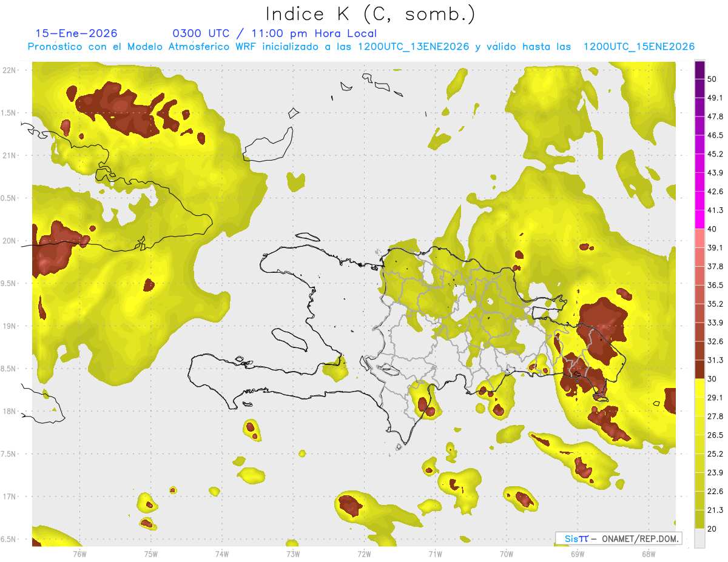Click the gray swatch below the 20 label
This screenshot has width=728, height=562.
tap(700, 538)
